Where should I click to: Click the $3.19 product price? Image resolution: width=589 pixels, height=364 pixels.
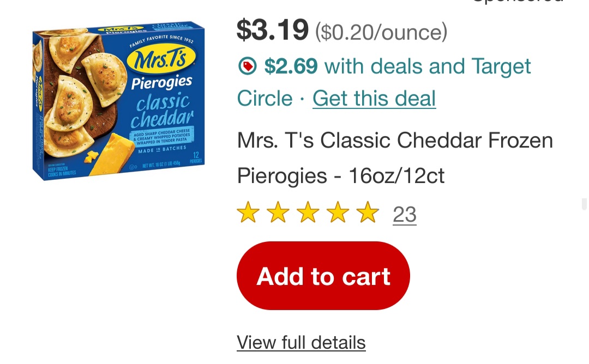point(272,31)
